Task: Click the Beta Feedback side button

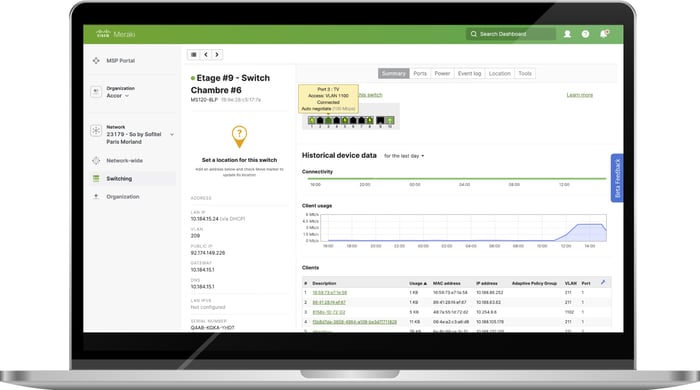Action: click(617, 178)
